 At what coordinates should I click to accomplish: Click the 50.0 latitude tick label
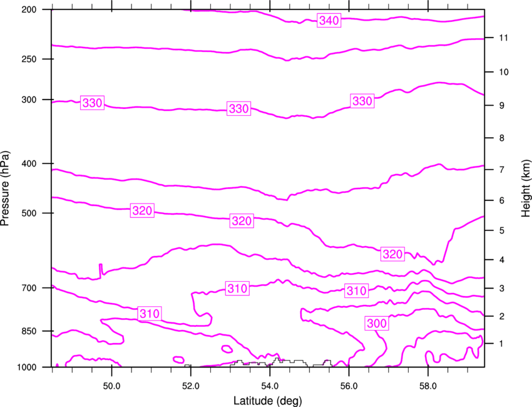[x=111, y=386]
